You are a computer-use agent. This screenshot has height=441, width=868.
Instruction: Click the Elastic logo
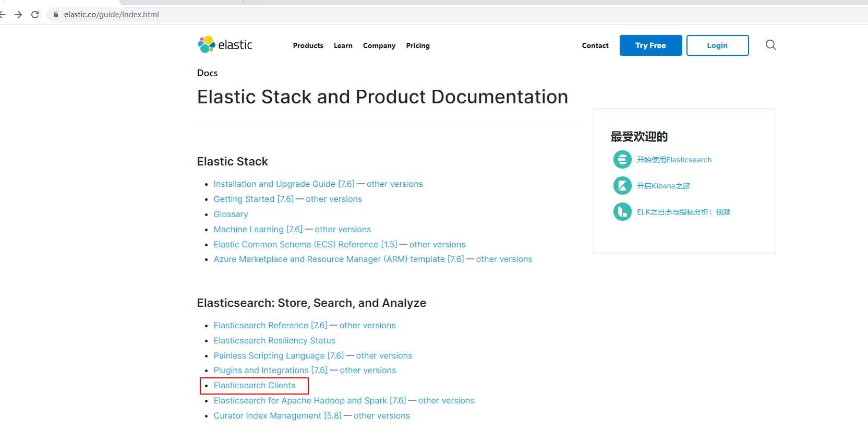click(x=225, y=45)
